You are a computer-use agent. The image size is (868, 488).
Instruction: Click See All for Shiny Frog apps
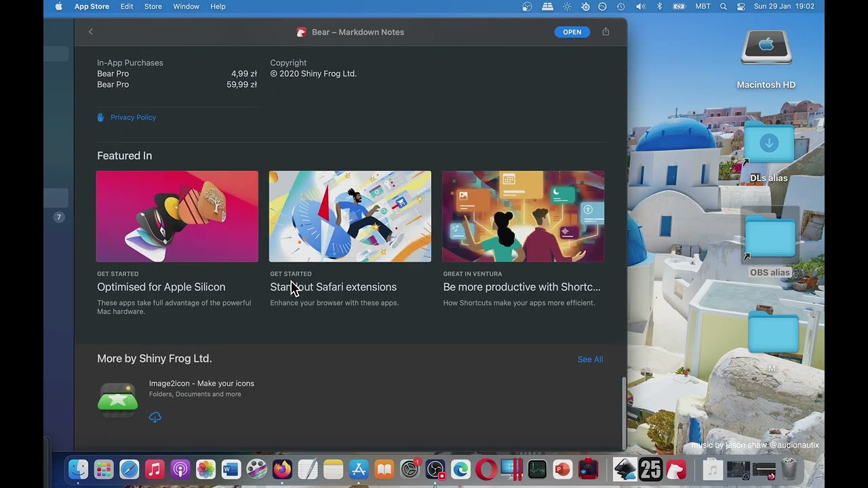(590, 359)
